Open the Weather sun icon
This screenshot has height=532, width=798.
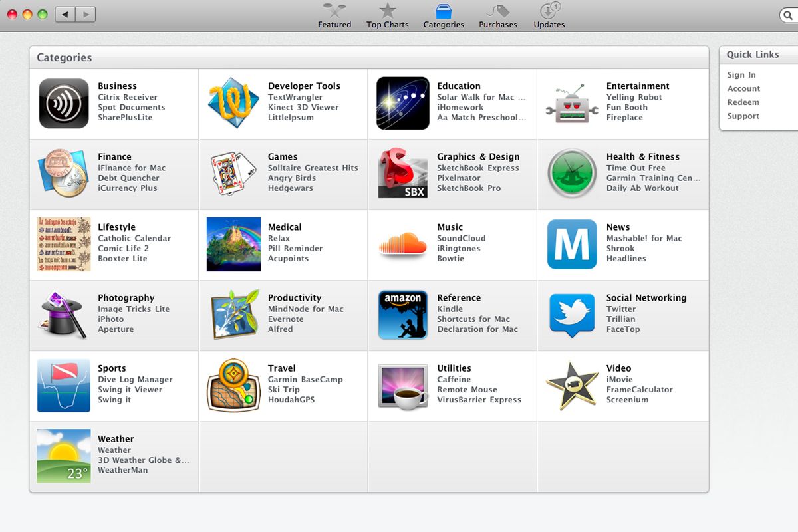[x=64, y=456]
